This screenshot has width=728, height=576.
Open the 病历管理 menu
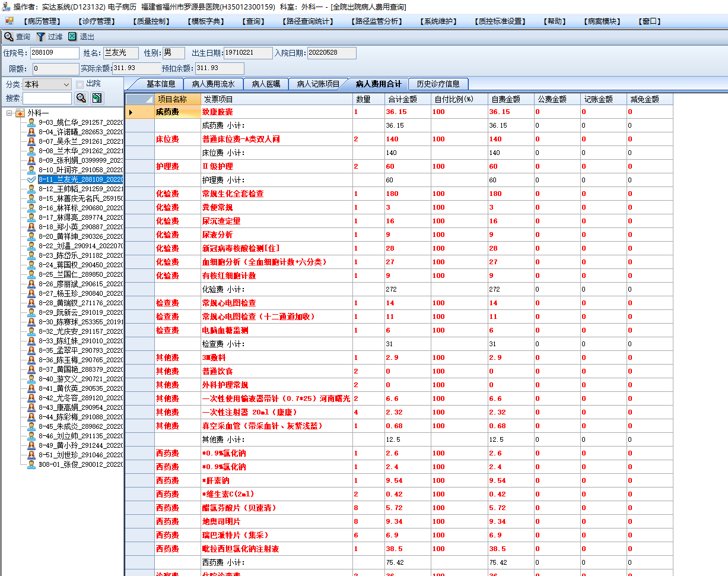coord(43,21)
